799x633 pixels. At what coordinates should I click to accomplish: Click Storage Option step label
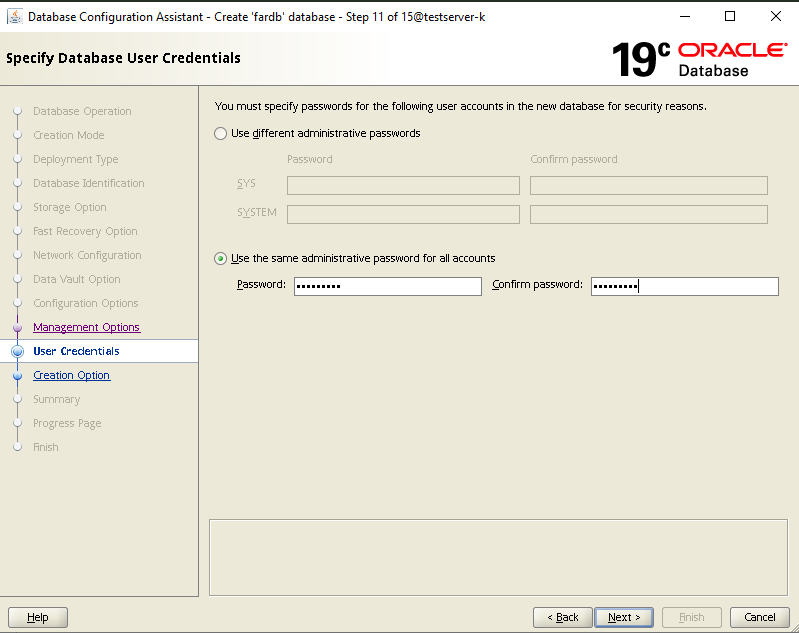(x=70, y=207)
